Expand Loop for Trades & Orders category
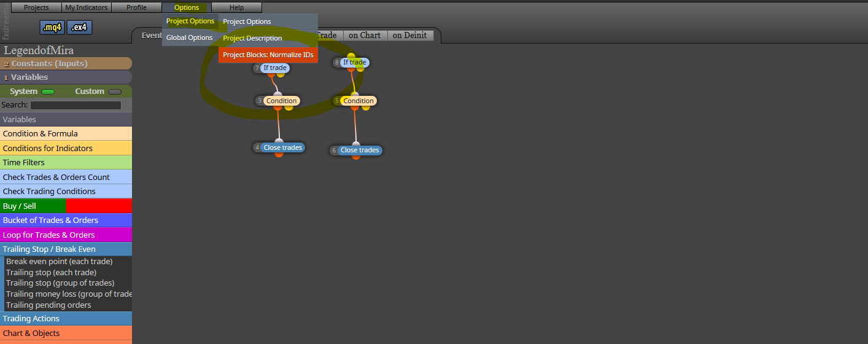The width and height of the screenshot is (868, 344). tap(66, 235)
